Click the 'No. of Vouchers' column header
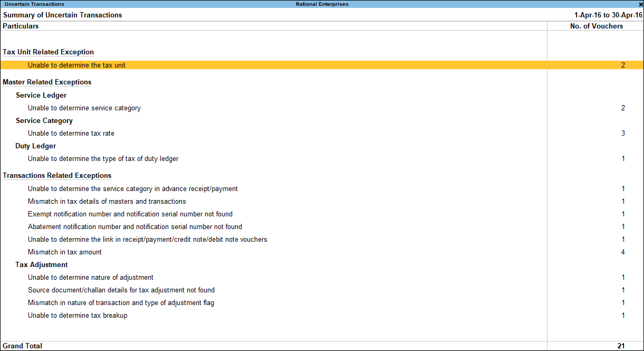Viewport: 644px width, 351px height. point(597,26)
